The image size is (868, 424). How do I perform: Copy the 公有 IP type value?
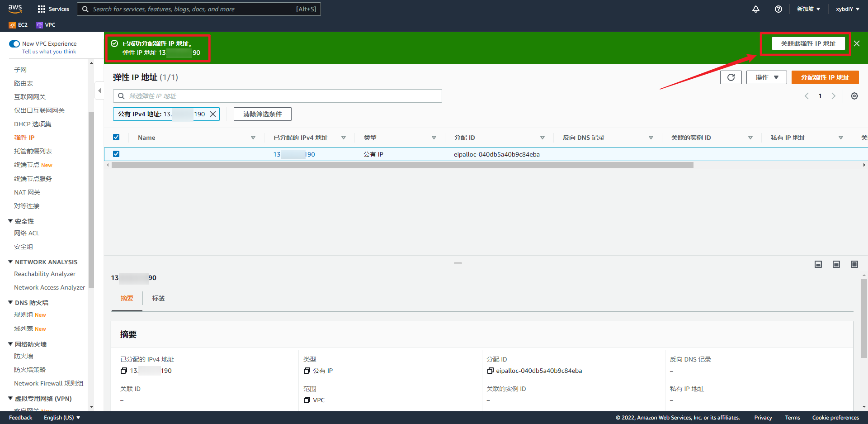[307, 371]
